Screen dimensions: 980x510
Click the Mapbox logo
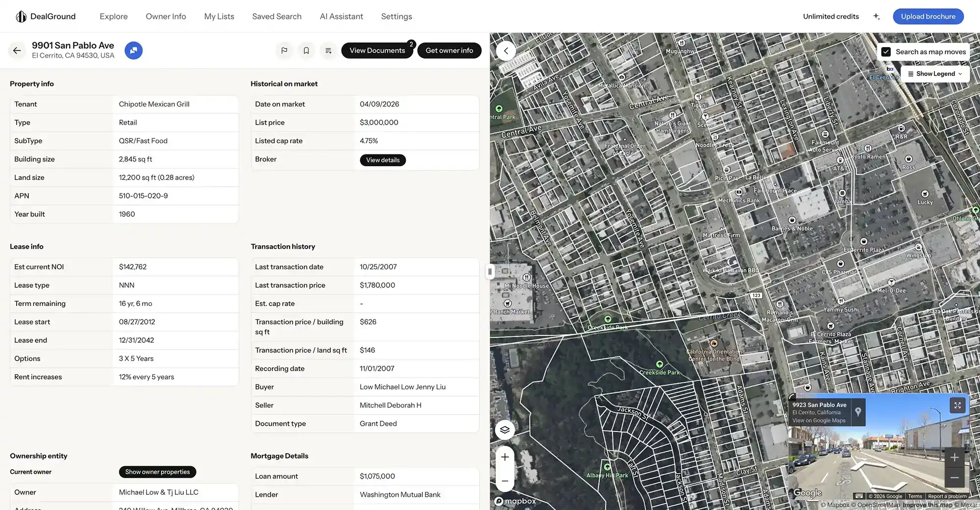tap(515, 501)
